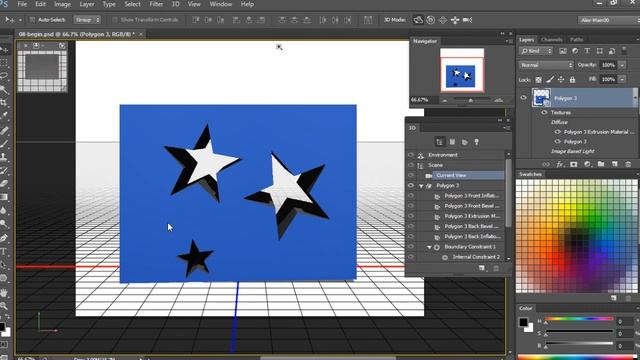Screen dimensions: 640x360
Task: Click the 3D panel vertical scrollbar
Action: [x=508, y=192]
